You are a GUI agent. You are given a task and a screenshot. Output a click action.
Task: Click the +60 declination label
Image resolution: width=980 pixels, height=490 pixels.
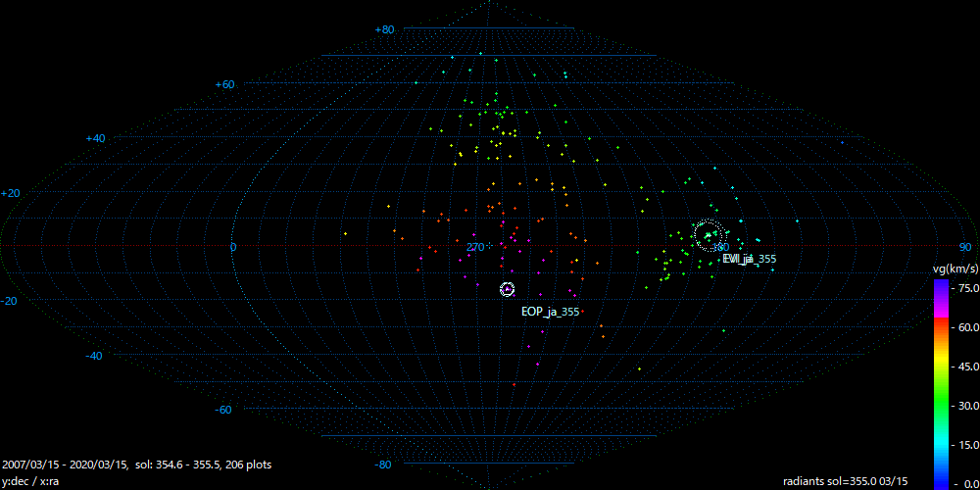(224, 85)
